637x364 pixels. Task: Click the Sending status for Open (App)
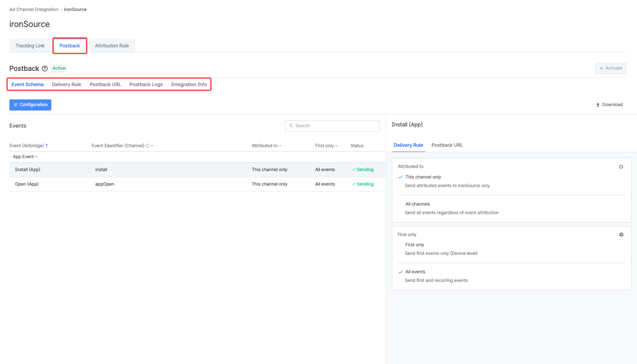363,184
